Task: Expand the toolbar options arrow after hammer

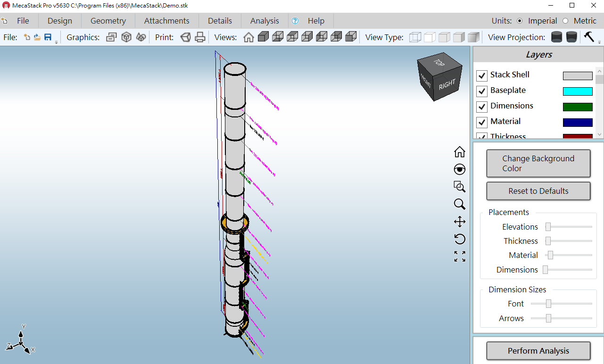Action: pos(599,42)
